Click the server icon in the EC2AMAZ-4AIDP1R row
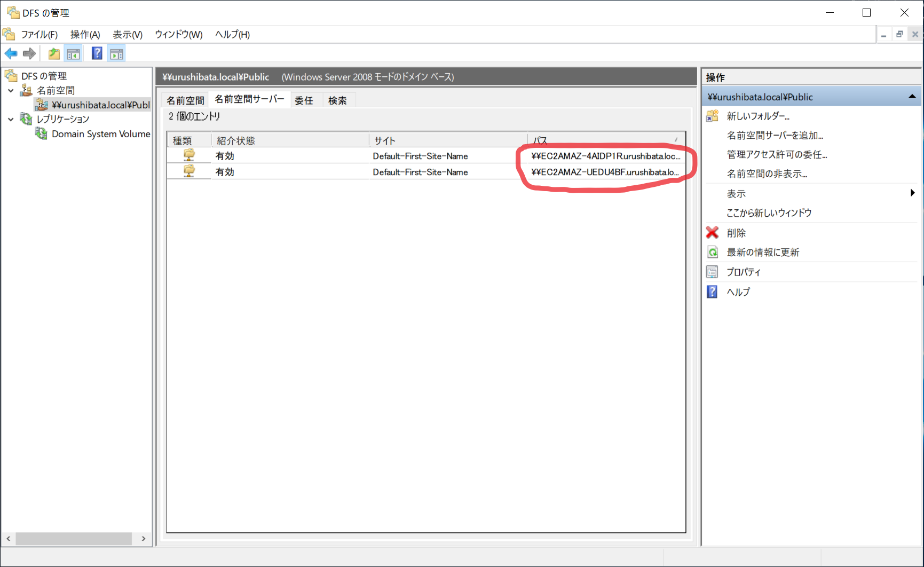 [x=189, y=155]
